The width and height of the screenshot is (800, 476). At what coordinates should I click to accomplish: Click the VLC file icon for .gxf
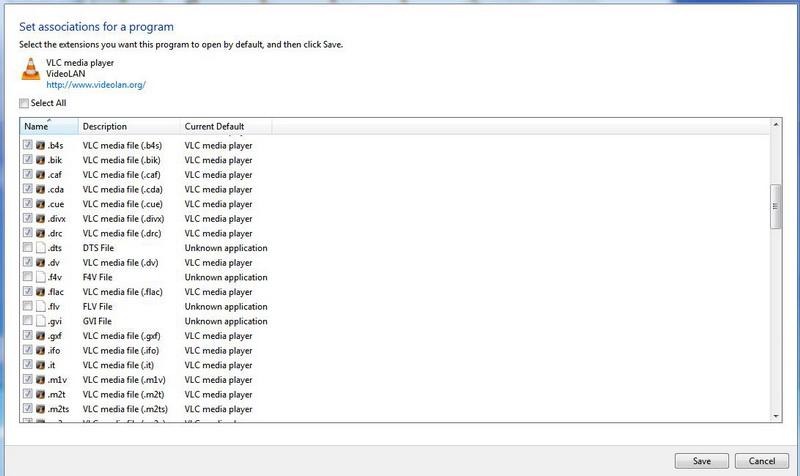pyautogui.click(x=40, y=336)
